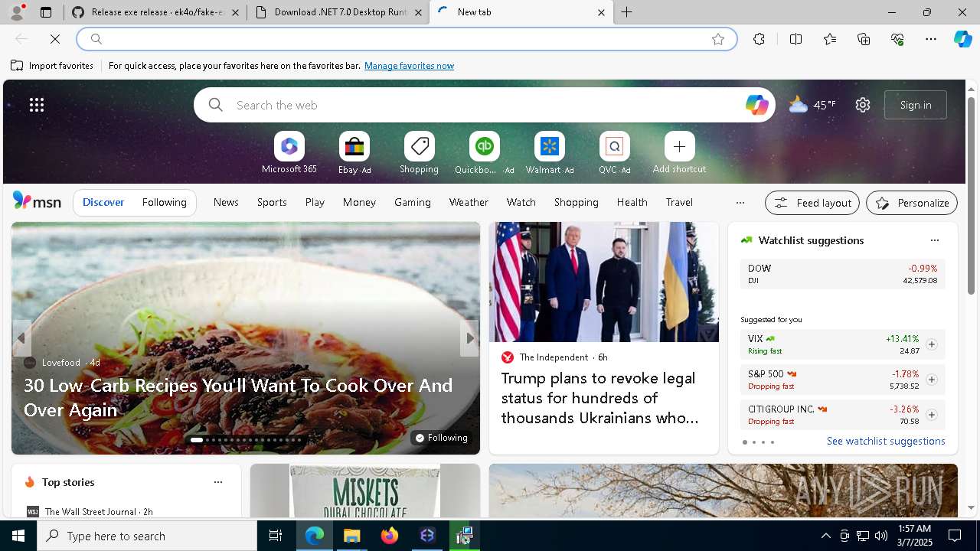Open the Extensions puzzle icon
The height and width of the screenshot is (551, 980).
coord(759,39)
